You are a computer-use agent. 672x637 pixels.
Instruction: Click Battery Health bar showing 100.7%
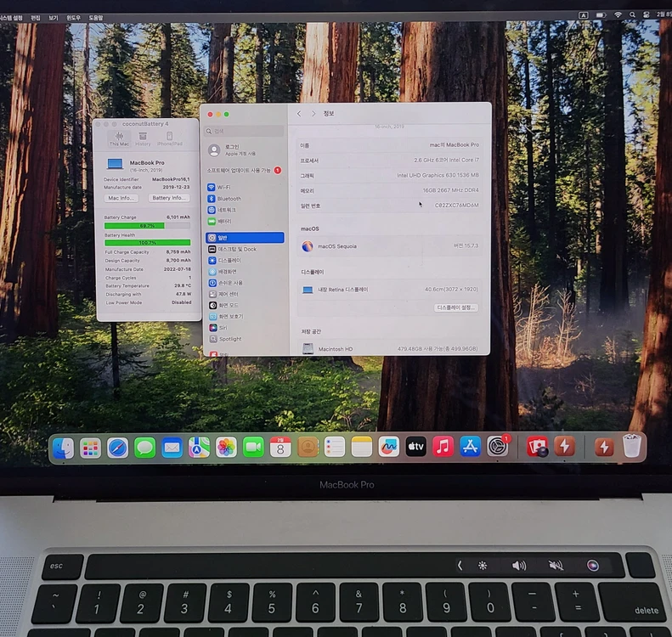pos(148,243)
